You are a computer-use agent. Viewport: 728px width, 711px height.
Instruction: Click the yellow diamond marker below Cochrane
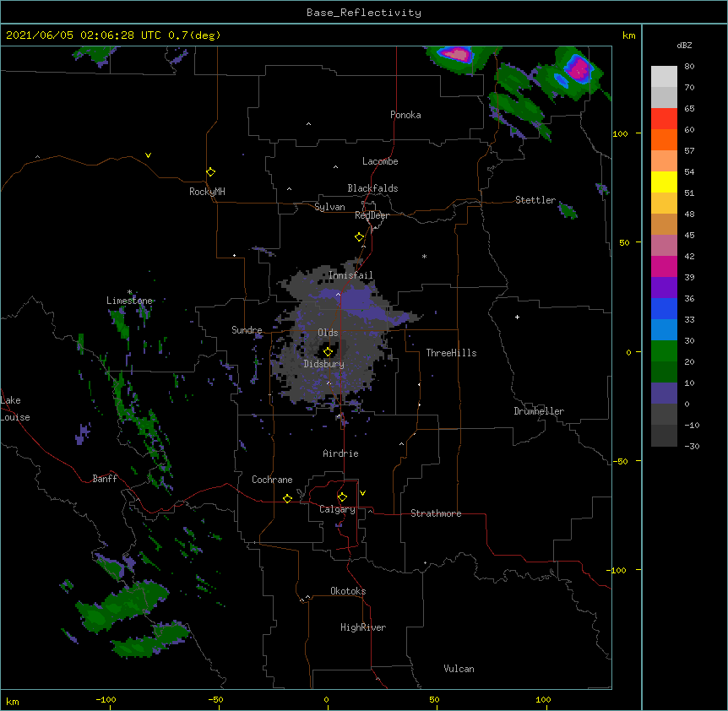287,498
